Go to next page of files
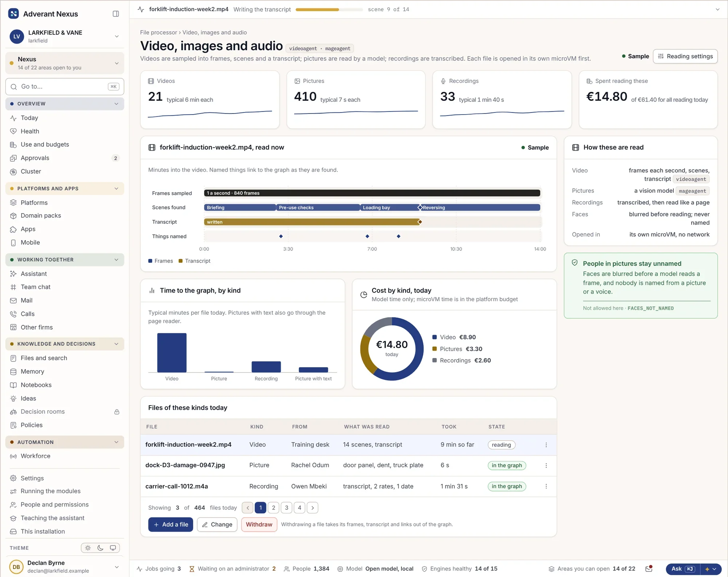The height and width of the screenshot is (577, 728). click(x=313, y=508)
